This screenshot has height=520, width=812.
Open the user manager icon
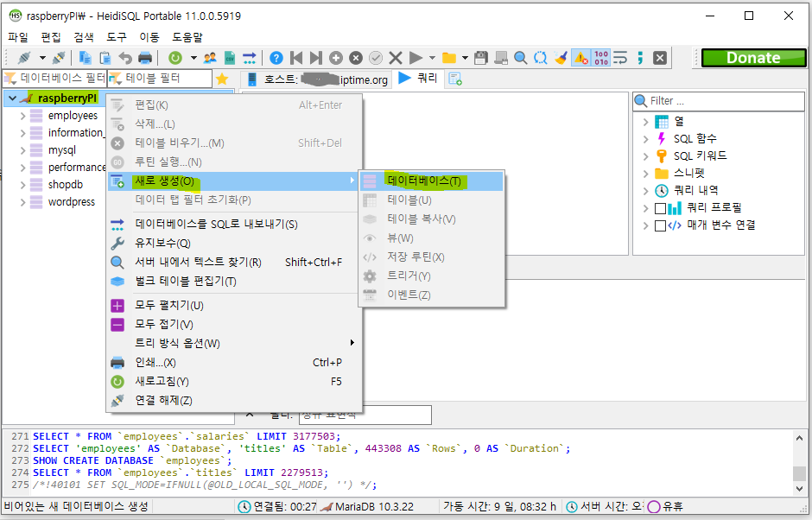210,58
